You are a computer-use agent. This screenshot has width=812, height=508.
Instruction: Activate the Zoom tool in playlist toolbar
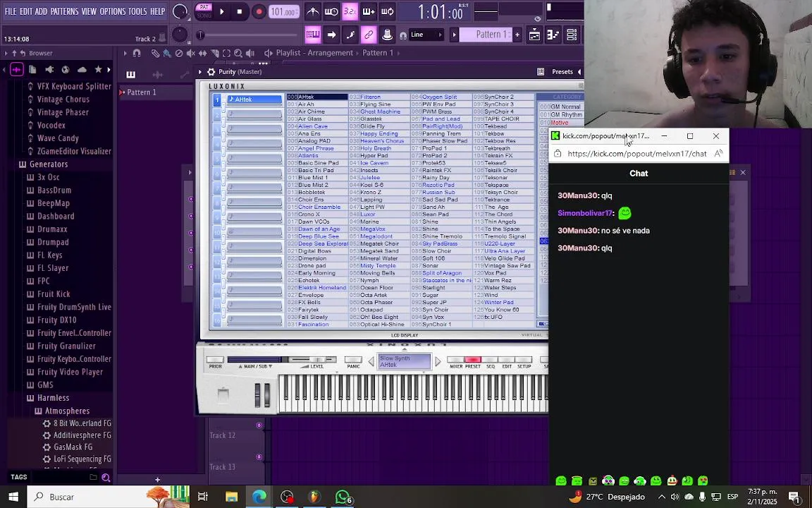pyautogui.click(x=238, y=53)
